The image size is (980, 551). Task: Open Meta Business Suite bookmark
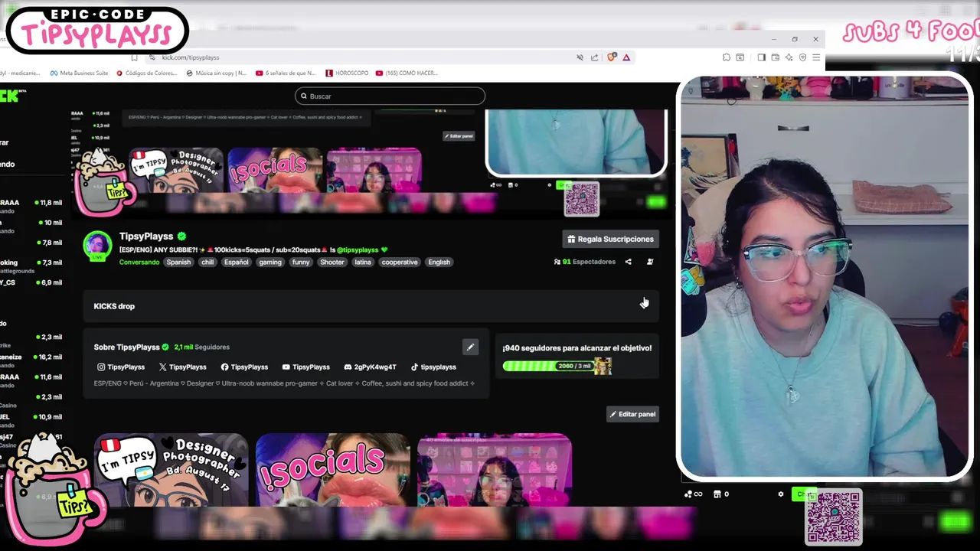79,73
